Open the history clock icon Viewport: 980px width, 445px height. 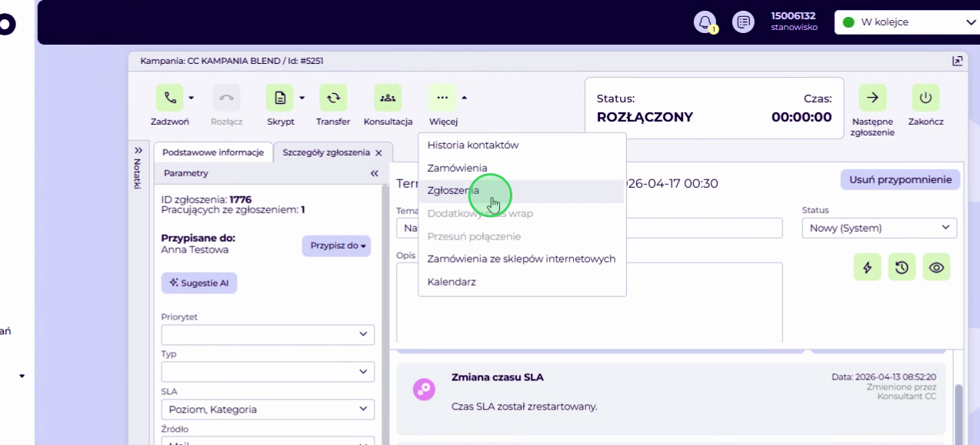click(902, 267)
